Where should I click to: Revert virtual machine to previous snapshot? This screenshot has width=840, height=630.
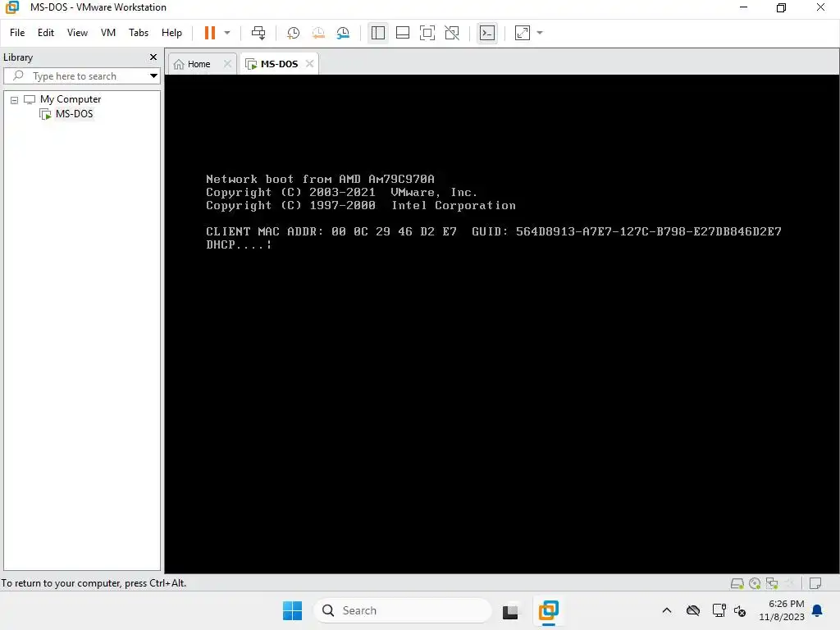coord(318,33)
